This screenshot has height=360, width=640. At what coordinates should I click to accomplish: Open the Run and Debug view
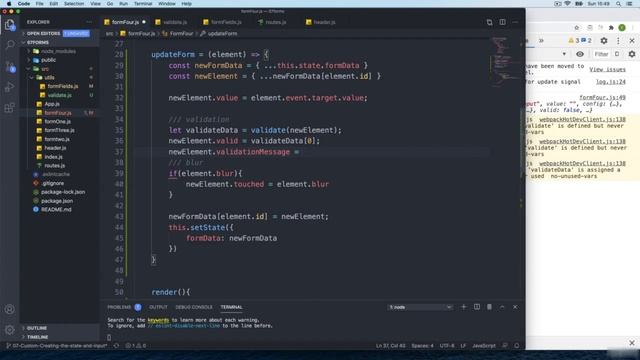tap(10, 87)
